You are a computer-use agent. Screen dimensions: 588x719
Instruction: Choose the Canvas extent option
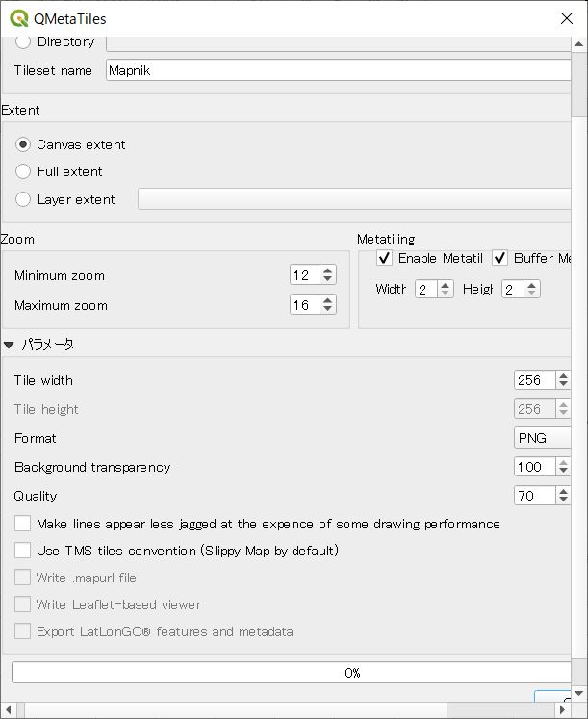(x=23, y=144)
